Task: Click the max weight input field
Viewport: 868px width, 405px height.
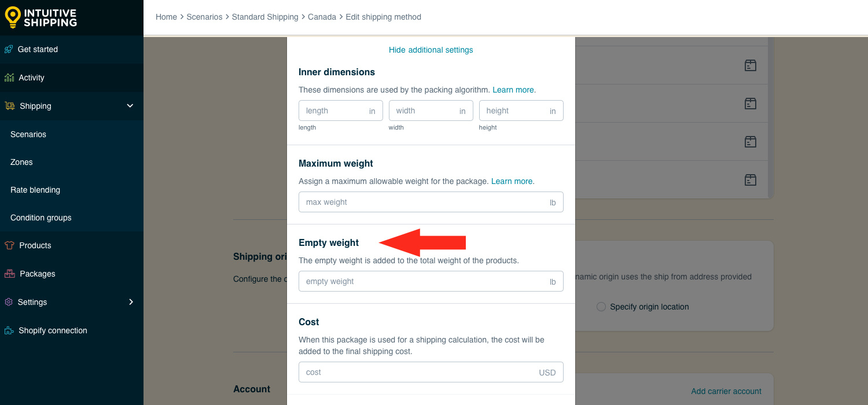Action: (431, 203)
